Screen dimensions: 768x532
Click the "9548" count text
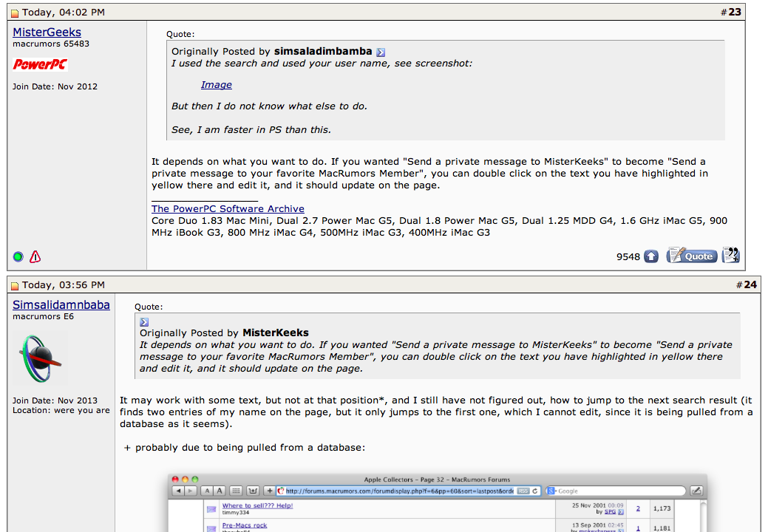(x=628, y=257)
